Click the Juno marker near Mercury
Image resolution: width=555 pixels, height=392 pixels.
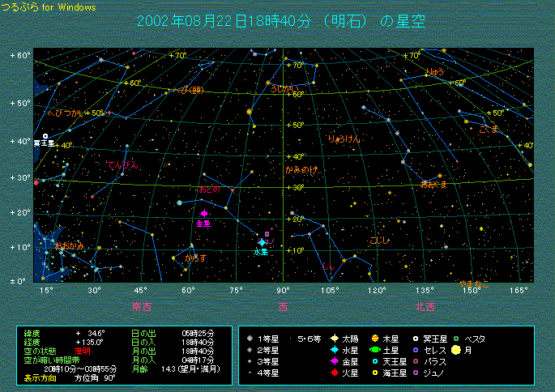click(x=267, y=233)
